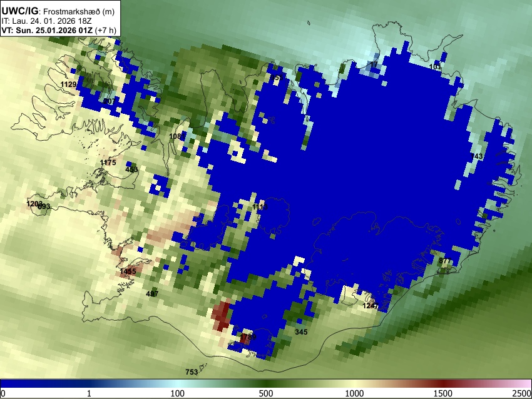
Task: Click the map value 1175
Action: 108,163
